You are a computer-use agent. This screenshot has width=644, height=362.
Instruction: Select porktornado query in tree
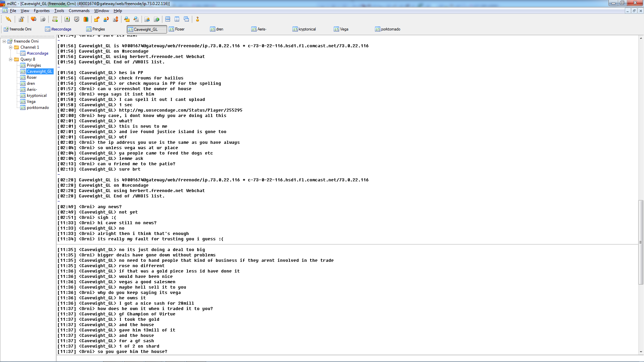(x=38, y=108)
